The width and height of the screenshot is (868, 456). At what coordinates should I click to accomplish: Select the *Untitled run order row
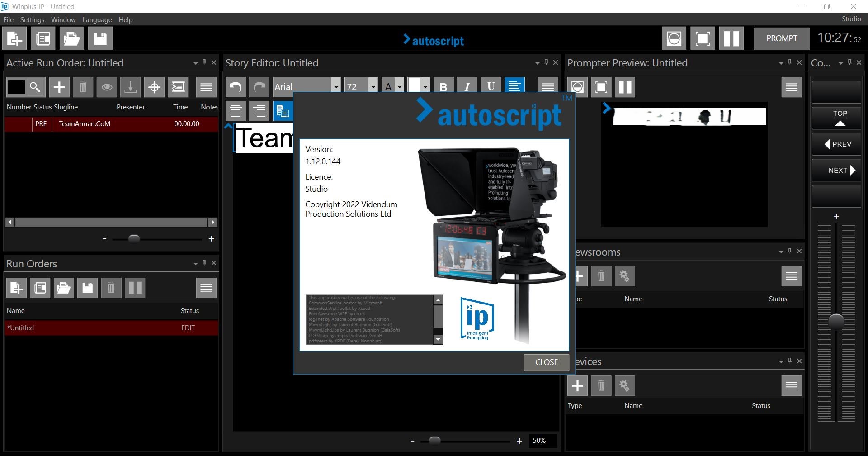(x=111, y=328)
